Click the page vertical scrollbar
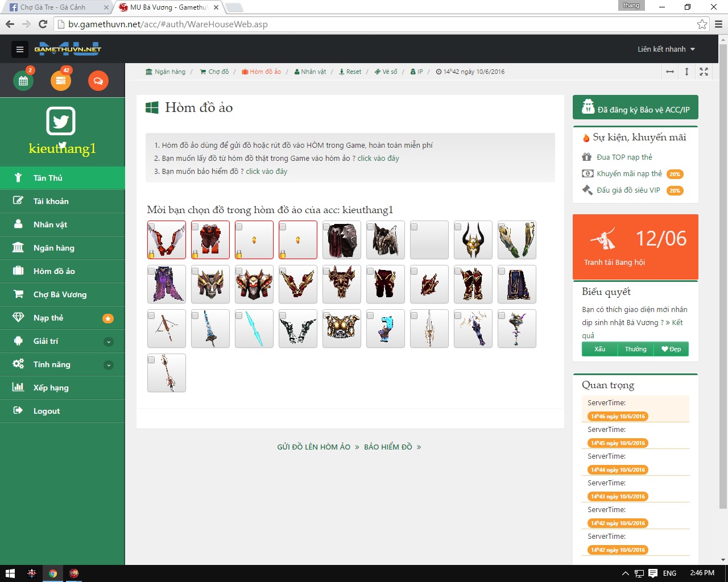 click(723, 276)
